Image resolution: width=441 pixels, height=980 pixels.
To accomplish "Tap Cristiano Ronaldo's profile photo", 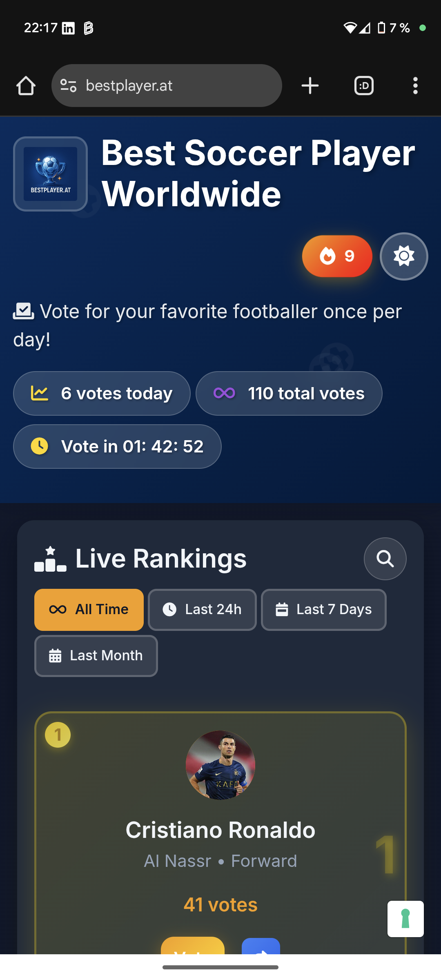I will [220, 765].
